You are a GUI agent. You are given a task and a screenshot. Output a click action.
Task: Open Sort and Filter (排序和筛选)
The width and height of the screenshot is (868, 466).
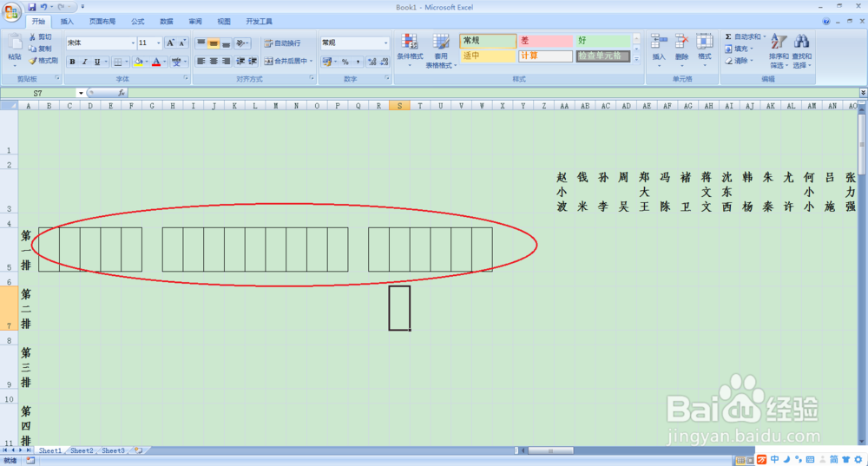click(x=779, y=51)
